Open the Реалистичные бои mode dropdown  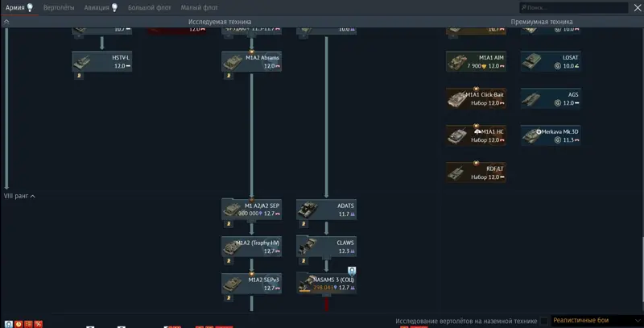pos(597,321)
